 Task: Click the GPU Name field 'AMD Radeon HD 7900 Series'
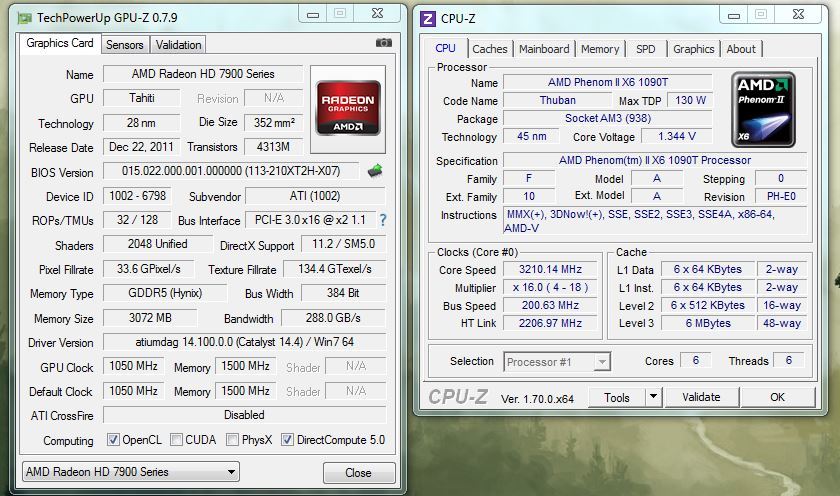pos(203,74)
